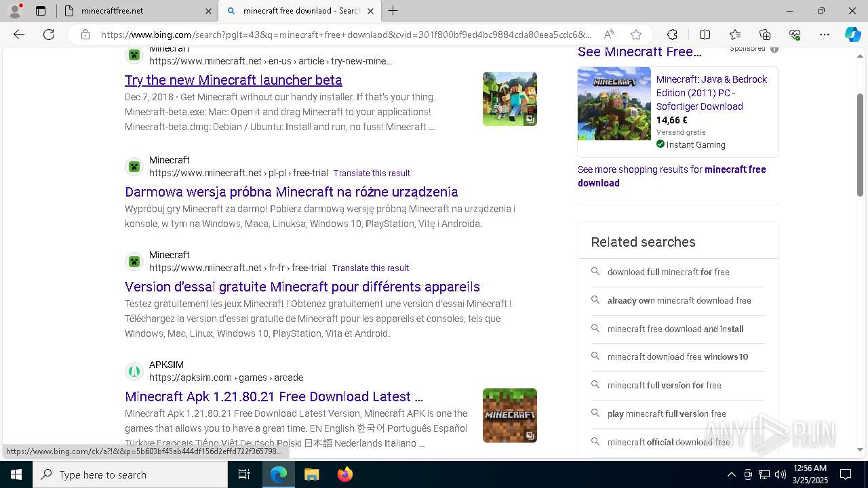Search minecraft free download and install
Screen dimensions: 868x488
(675, 329)
